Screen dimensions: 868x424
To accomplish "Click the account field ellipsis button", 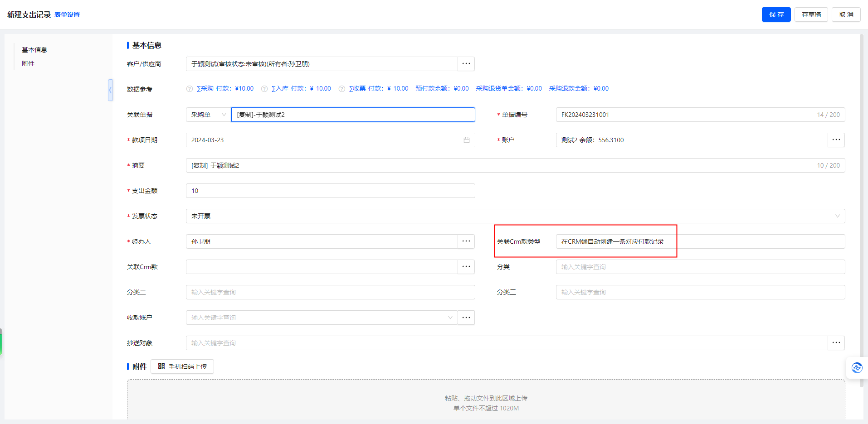I will coord(836,140).
